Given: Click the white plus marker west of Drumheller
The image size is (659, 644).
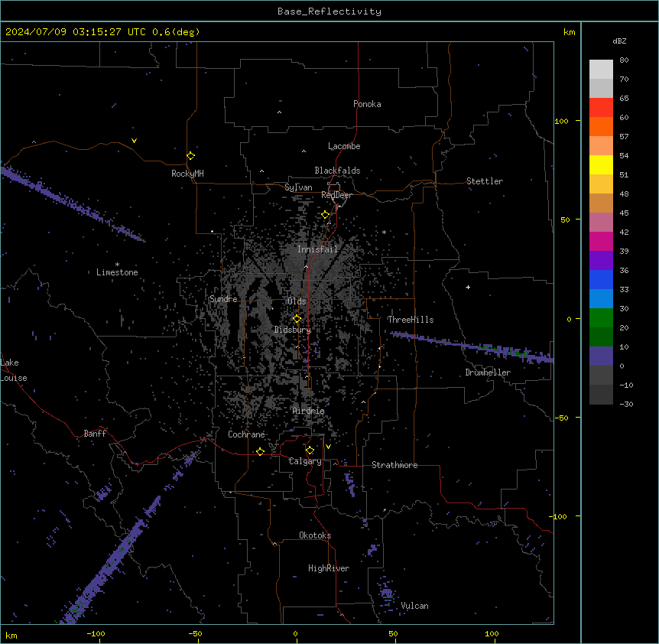Looking at the screenshot, I should point(468,287).
